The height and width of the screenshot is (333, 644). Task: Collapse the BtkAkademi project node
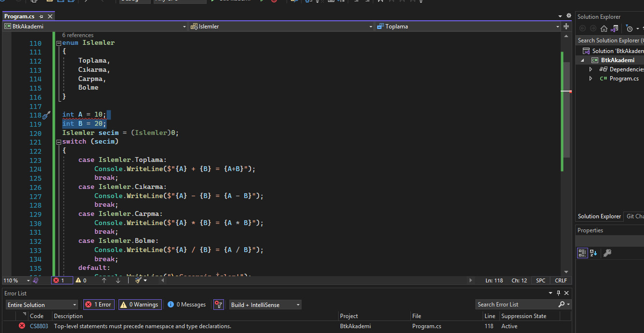tap(582, 60)
